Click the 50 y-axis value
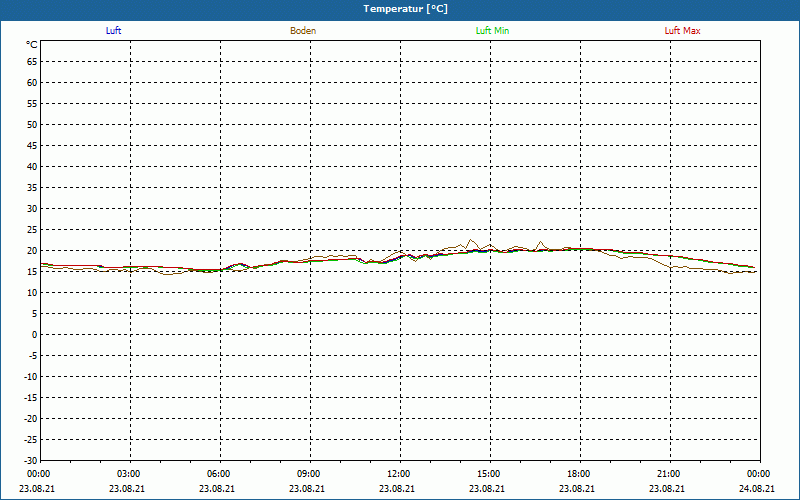 tap(32, 124)
